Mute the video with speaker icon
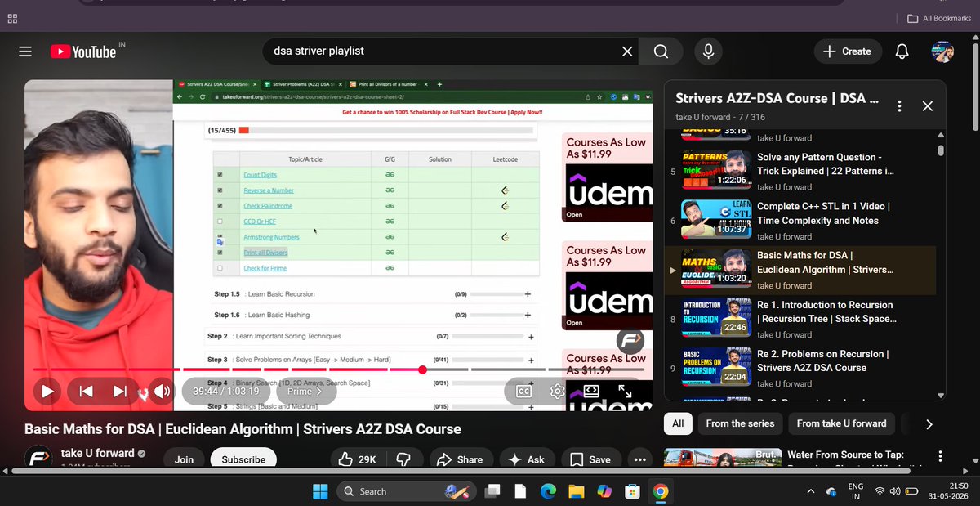Viewport: 980px width, 506px height. pos(162,392)
